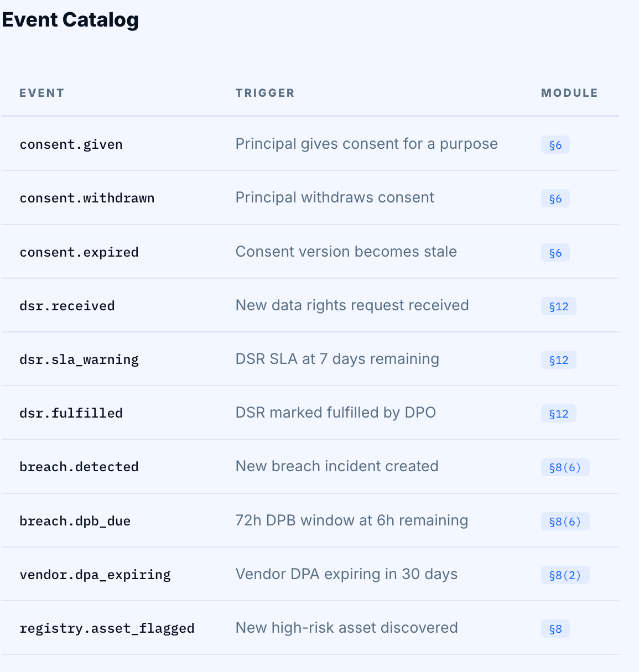Open the §6 module link for consent.withdrawn

point(555,199)
